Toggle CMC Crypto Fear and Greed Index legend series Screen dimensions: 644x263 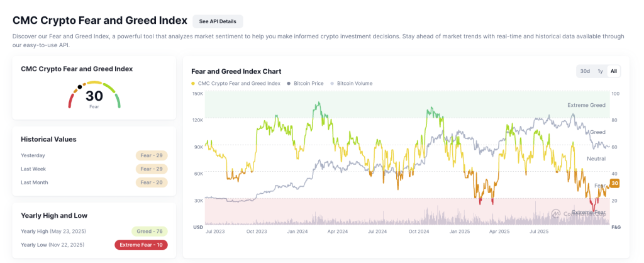click(235, 83)
